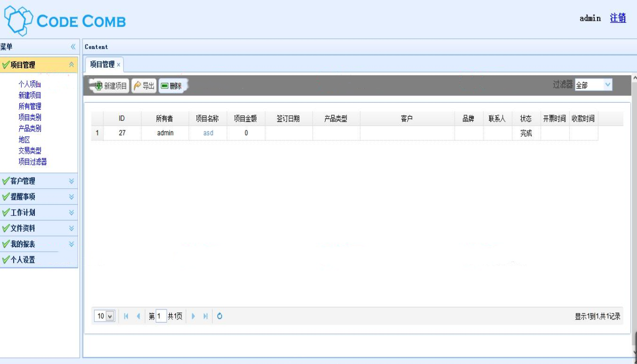The height and width of the screenshot is (364, 637).
Task: Go to the next page
Action: click(193, 316)
